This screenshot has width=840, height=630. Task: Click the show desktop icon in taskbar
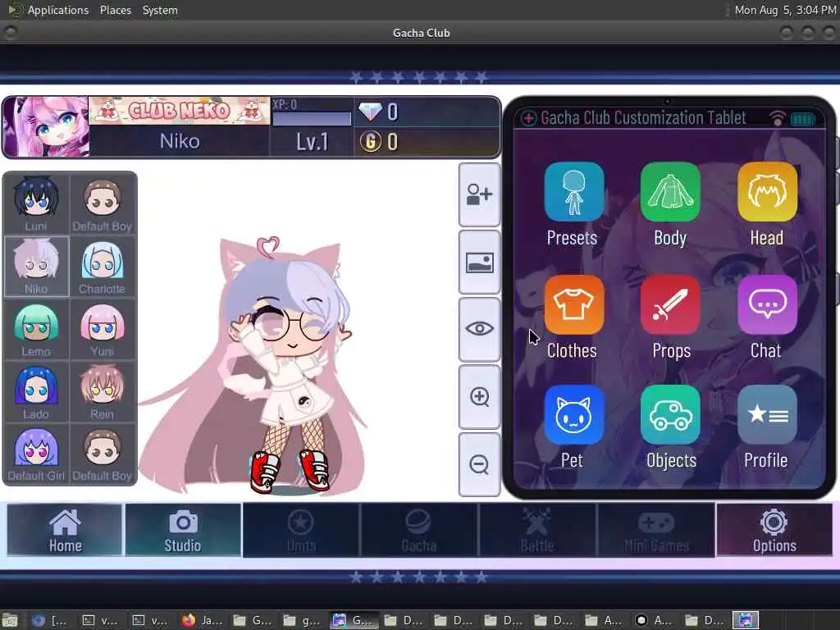click(x=10, y=621)
